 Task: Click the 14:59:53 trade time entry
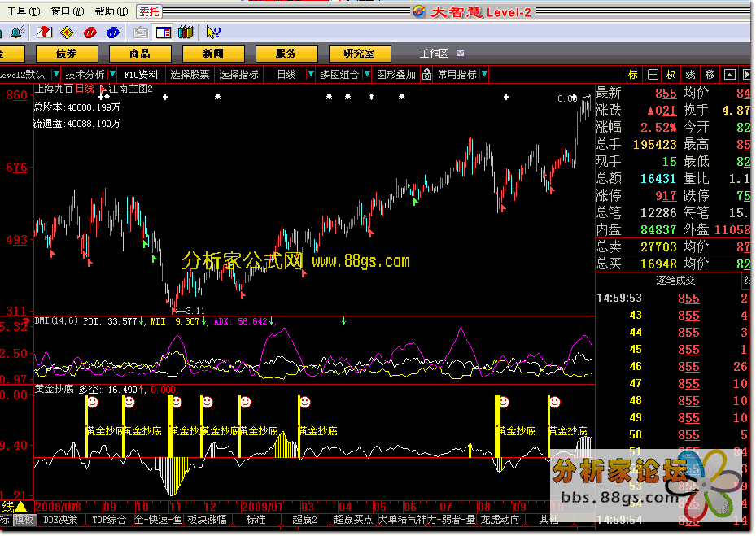click(x=619, y=298)
